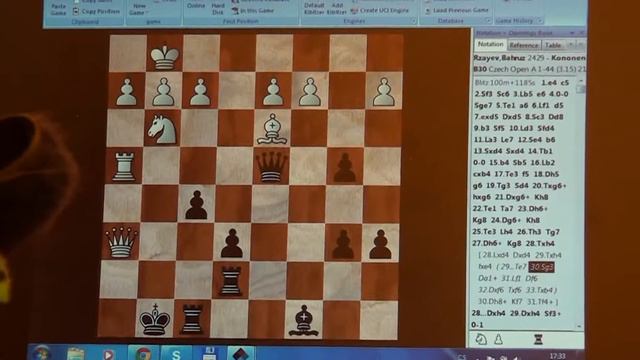Open Windows Explorer from the taskbar

coord(75,354)
